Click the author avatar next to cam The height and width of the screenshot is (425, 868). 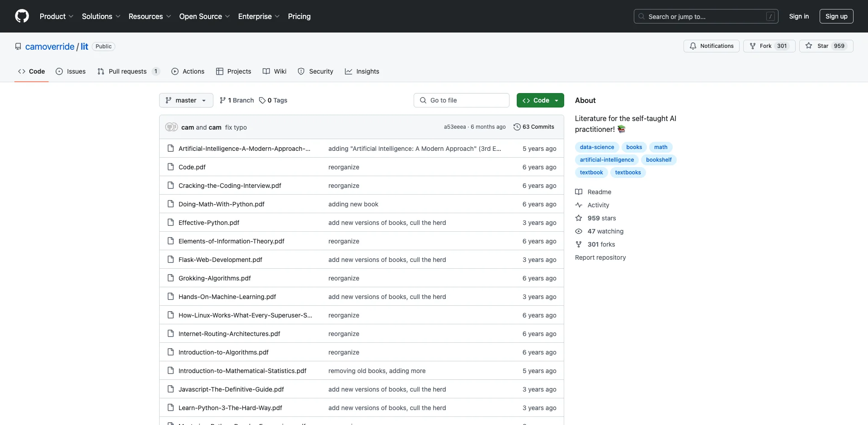(x=171, y=127)
